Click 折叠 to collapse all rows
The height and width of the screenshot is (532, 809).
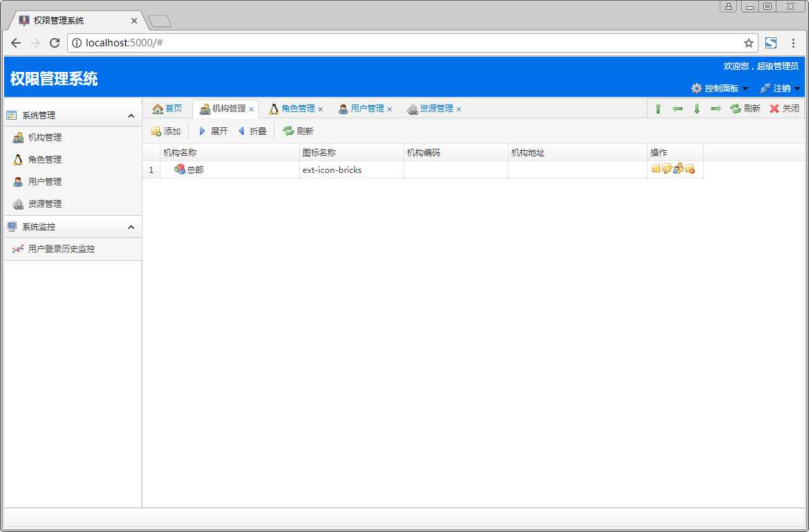tap(252, 131)
